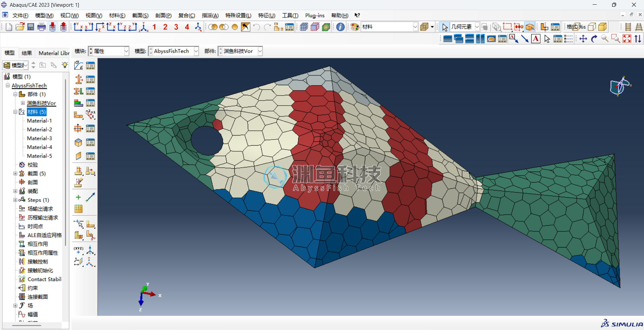Toggle the green nested cube display icon

coord(326,27)
